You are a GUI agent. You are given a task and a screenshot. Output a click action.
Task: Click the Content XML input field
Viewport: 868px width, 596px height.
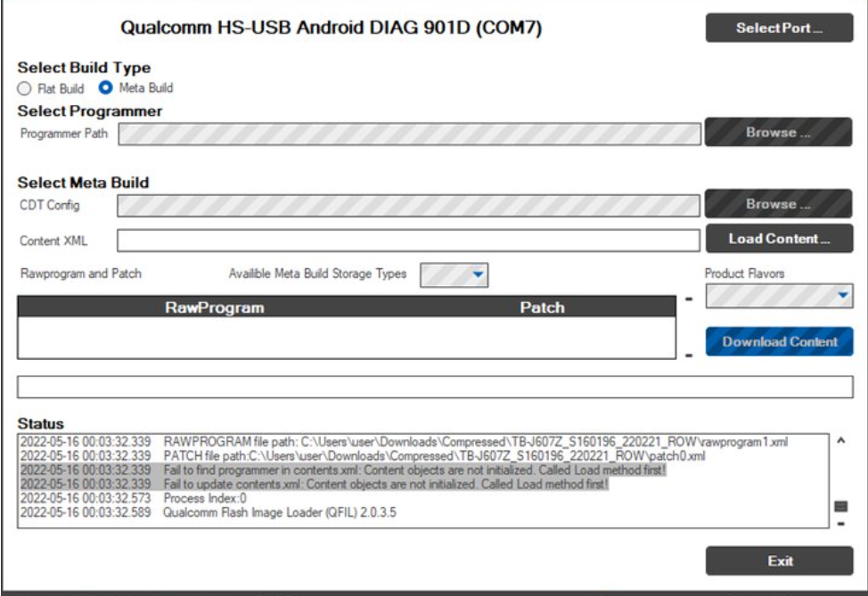point(408,241)
